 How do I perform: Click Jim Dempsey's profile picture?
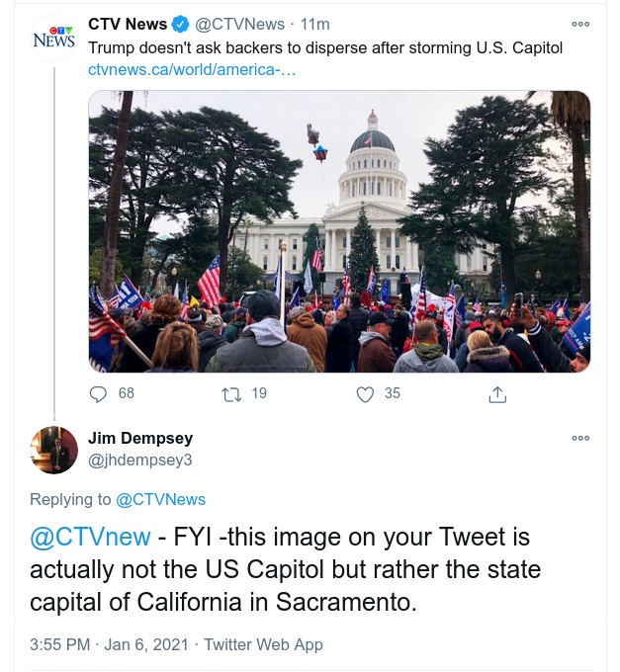[53, 450]
